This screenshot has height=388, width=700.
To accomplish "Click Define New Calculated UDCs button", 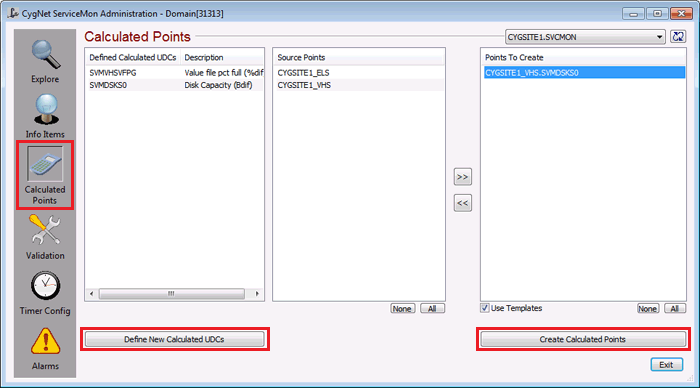I will pyautogui.click(x=175, y=339).
